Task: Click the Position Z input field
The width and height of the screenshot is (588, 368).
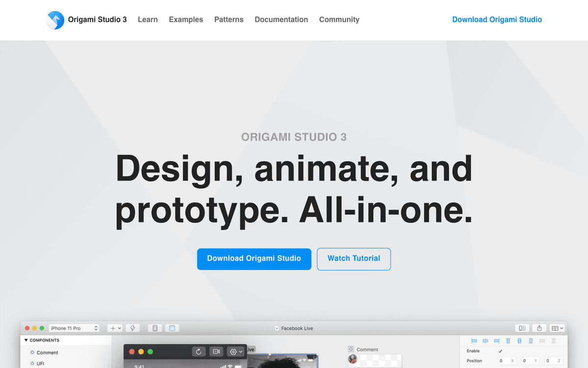Action: (x=554, y=361)
